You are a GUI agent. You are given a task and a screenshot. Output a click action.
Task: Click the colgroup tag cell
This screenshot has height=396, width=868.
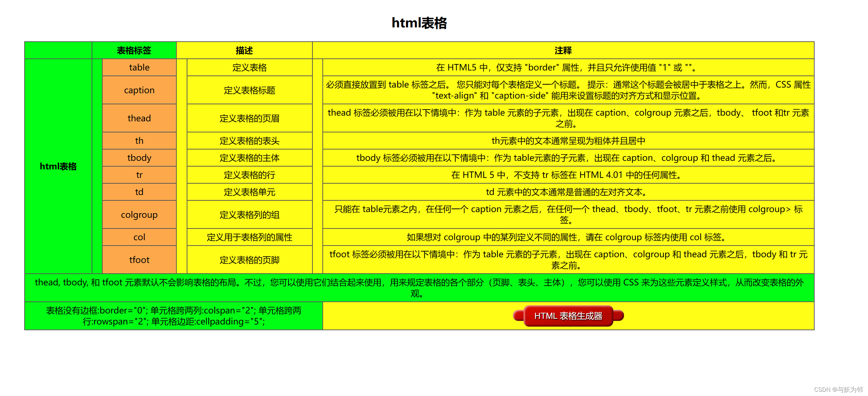[x=139, y=215]
